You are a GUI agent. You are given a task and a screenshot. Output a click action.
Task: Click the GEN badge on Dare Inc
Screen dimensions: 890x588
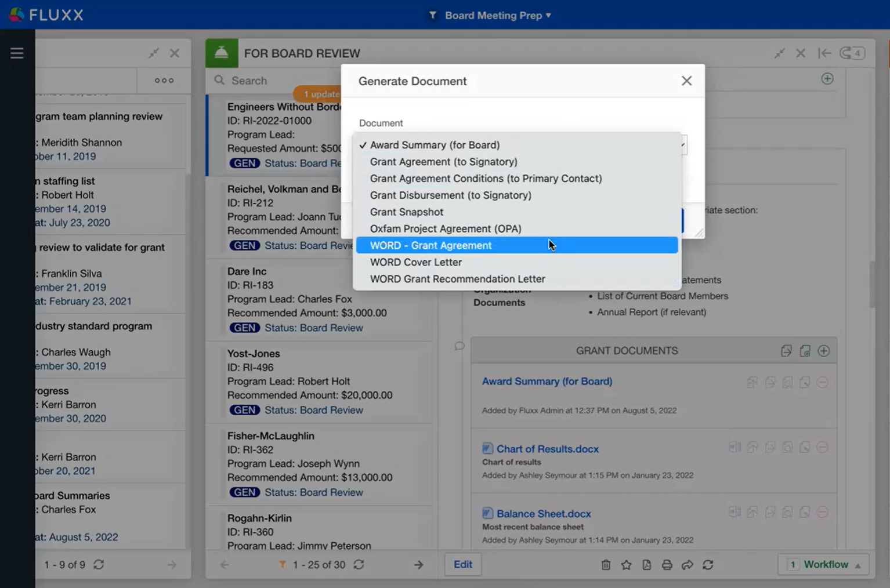244,328
